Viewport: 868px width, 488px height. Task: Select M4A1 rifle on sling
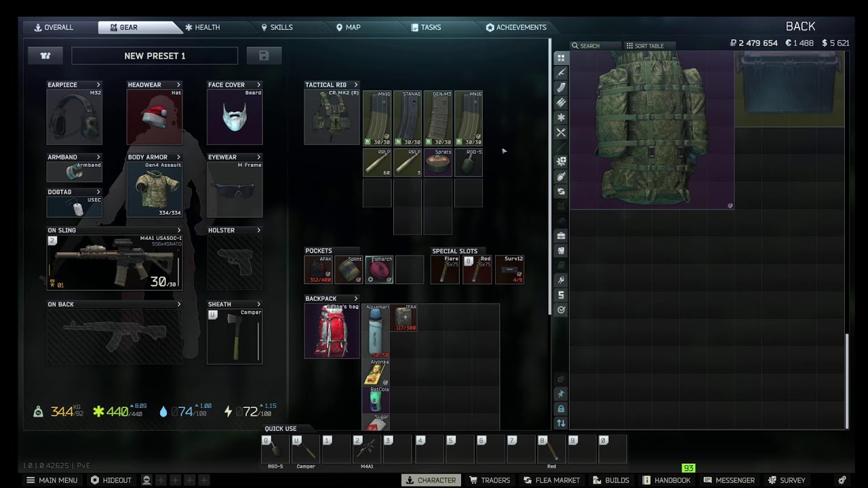(x=114, y=262)
